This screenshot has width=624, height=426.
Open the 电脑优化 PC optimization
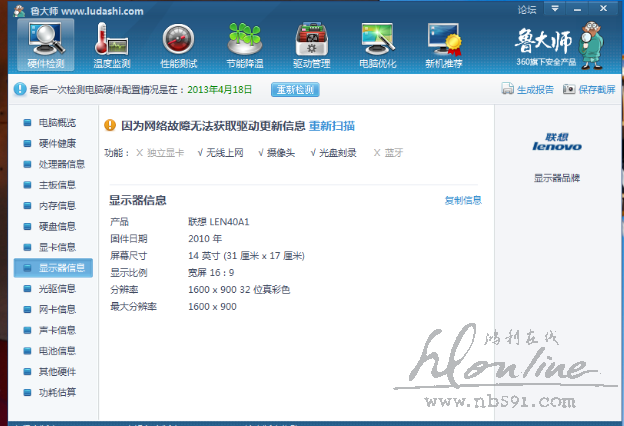(x=378, y=46)
